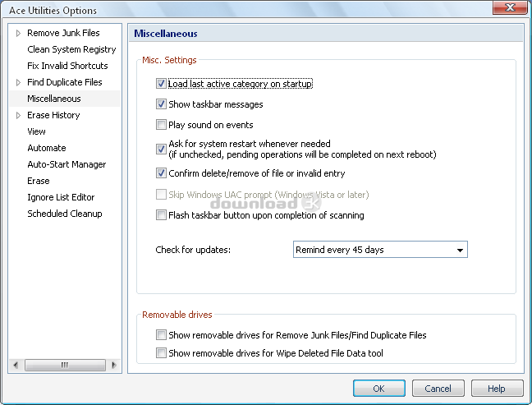This screenshot has width=532, height=405.
Task: Open Scheduled Cleanup options
Action: [65, 214]
